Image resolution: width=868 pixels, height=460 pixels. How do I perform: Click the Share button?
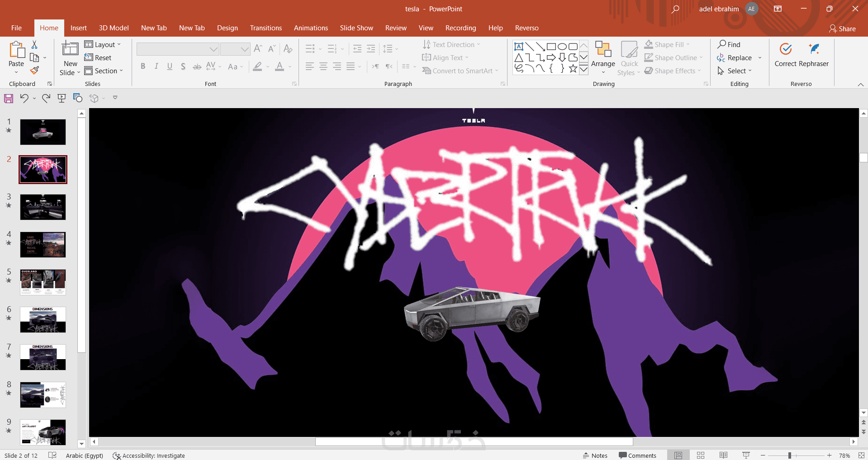coord(842,28)
